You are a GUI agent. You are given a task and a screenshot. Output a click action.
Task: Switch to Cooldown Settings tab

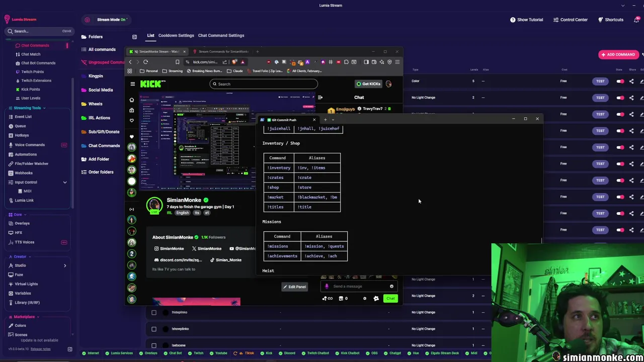click(176, 35)
